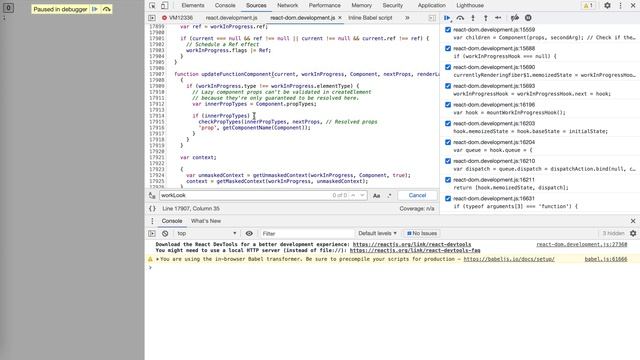Open the VM12336 file tab

(x=178, y=18)
